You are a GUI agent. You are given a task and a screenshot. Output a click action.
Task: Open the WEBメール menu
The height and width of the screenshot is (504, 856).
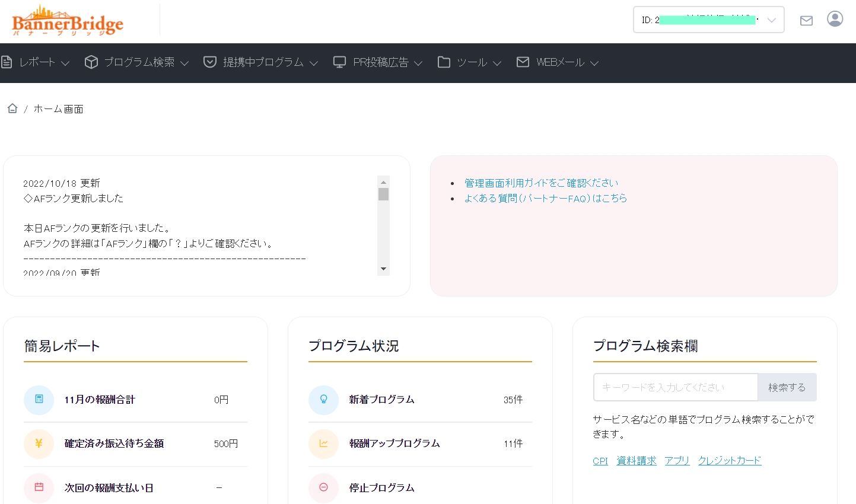(561, 62)
